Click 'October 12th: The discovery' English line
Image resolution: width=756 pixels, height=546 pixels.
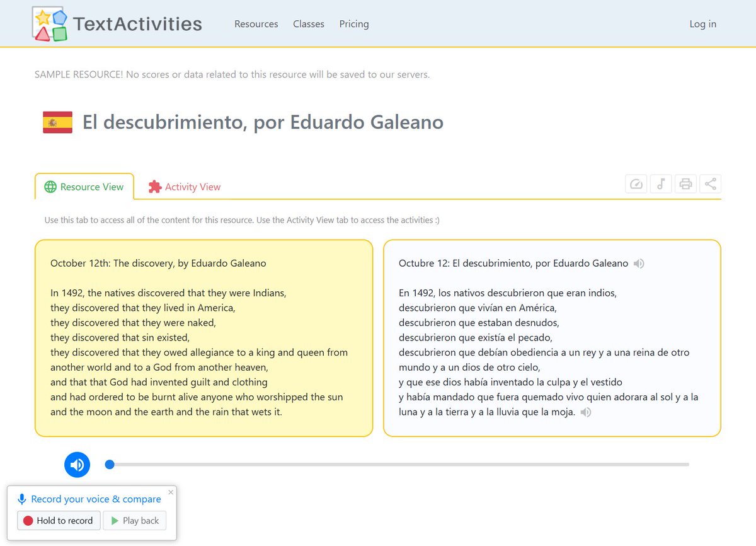tap(158, 264)
